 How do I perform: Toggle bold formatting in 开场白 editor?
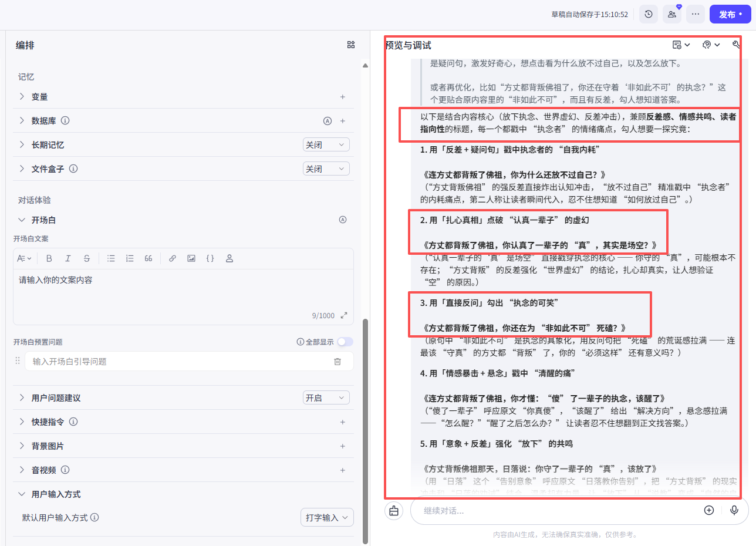[49, 258]
